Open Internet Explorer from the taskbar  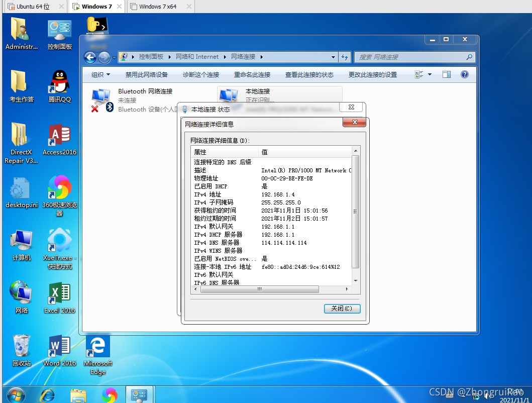(48, 395)
